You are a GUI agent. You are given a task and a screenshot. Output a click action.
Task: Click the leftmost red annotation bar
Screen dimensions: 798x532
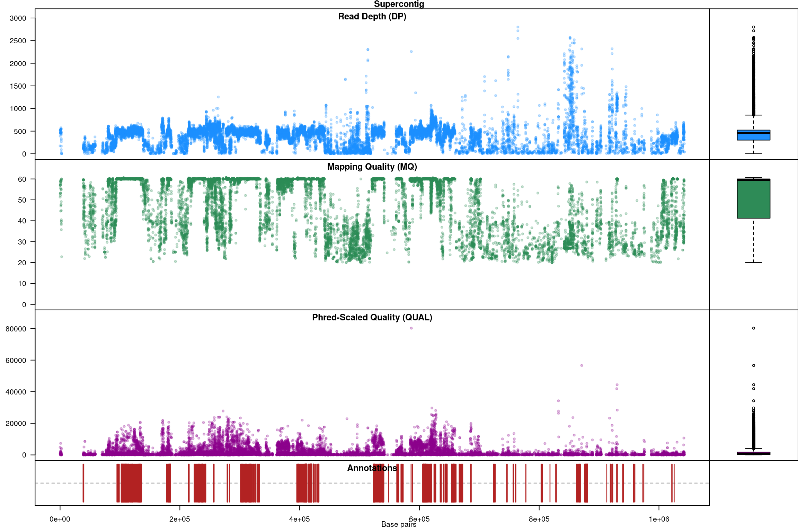(x=83, y=483)
